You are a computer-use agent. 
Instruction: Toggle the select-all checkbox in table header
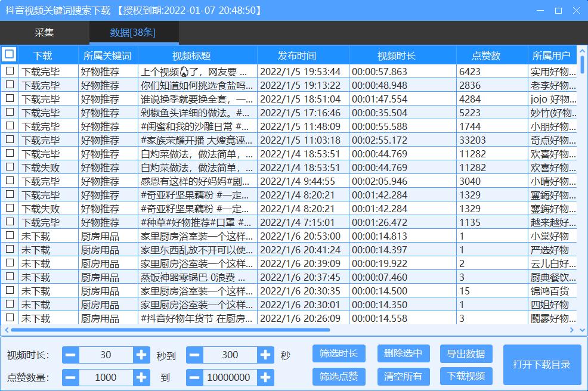10,55
